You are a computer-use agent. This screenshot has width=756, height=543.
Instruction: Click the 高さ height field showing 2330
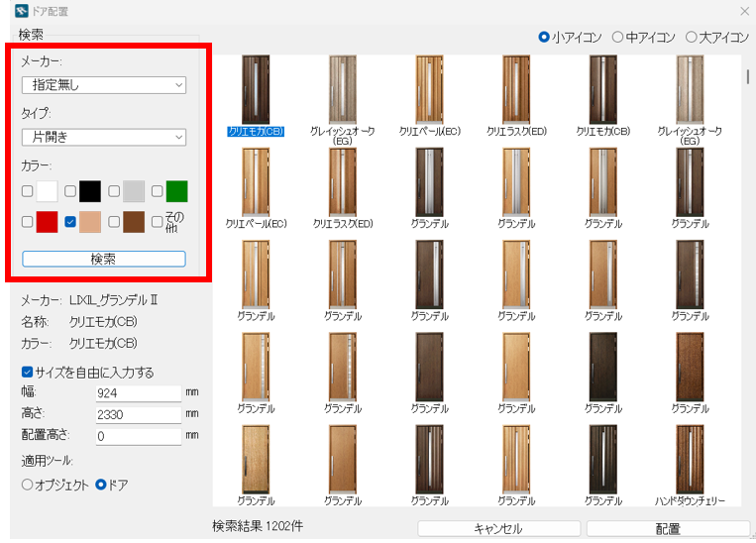139,414
